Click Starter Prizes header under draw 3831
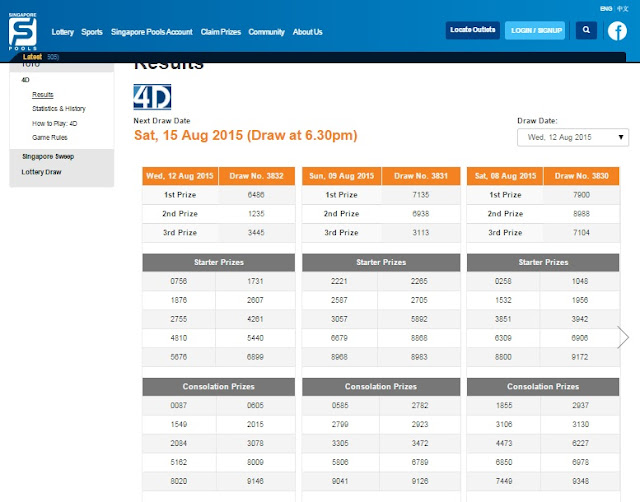The height and width of the screenshot is (502, 640). click(381, 262)
